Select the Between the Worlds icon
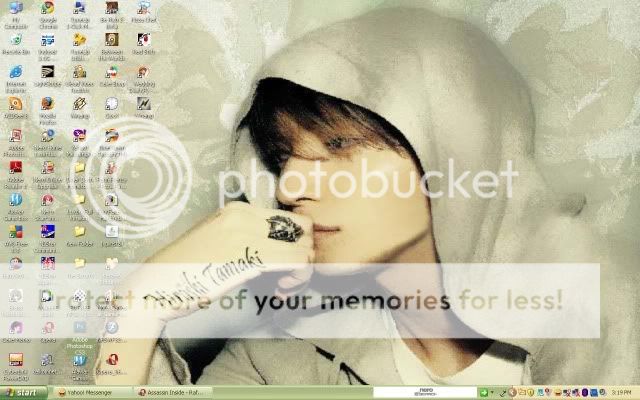Screen dimensions: 640x400 (x=112, y=41)
